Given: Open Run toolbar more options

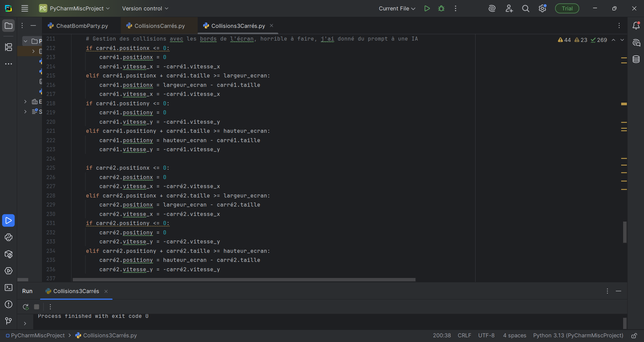Looking at the screenshot, I should pos(50,307).
